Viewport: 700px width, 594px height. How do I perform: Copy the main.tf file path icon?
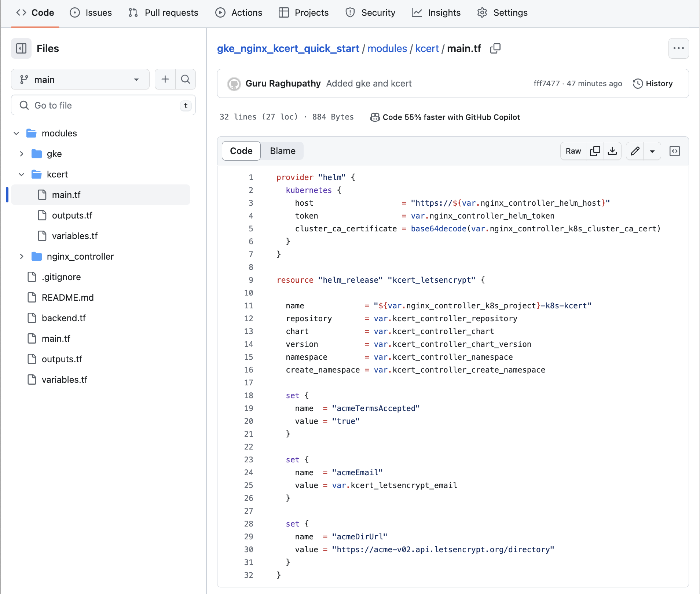point(495,48)
